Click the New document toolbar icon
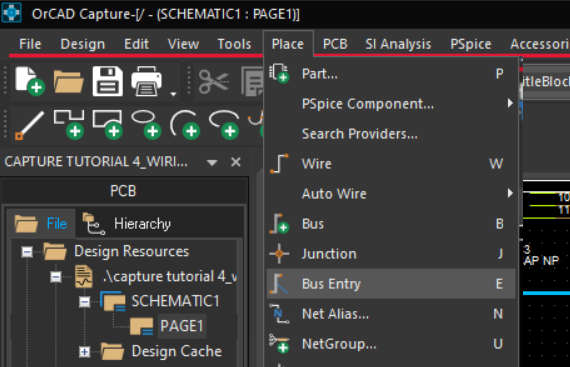The height and width of the screenshot is (367, 570). (x=30, y=81)
